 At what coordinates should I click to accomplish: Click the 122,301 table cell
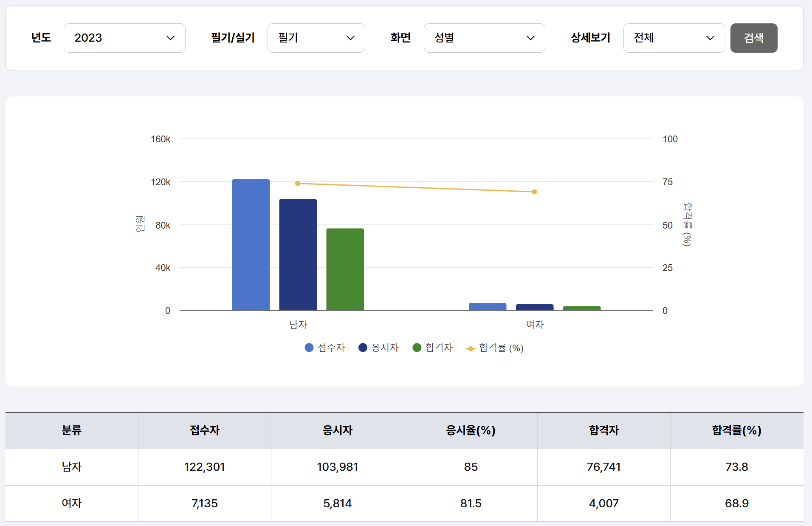pos(205,467)
